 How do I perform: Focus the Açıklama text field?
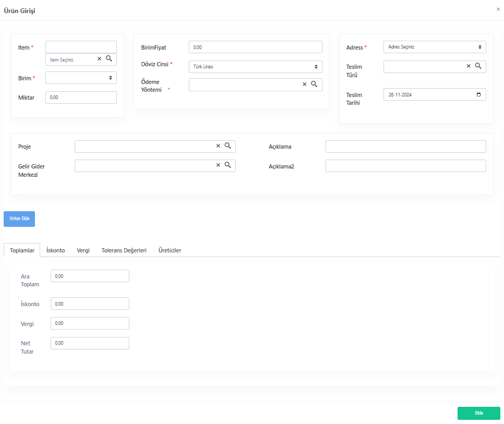[405, 147]
